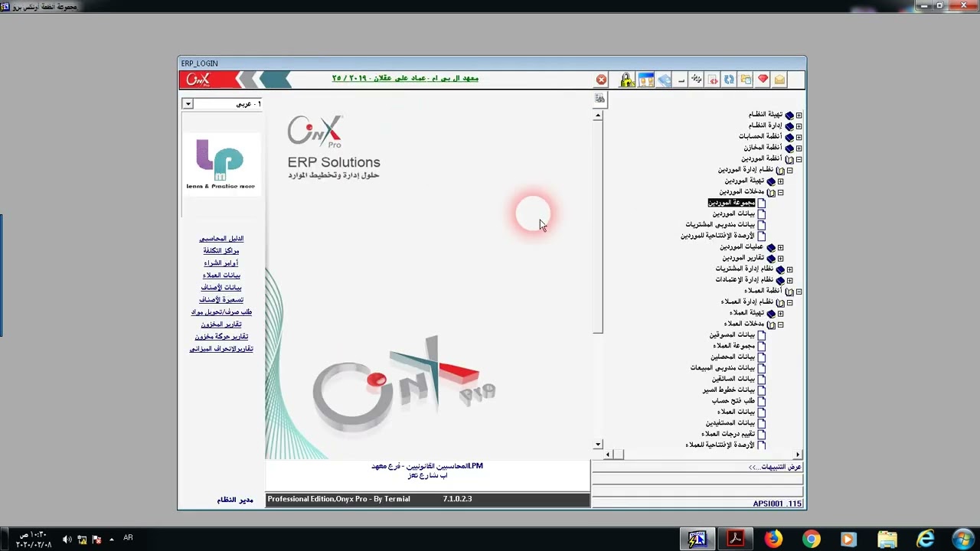Open Adobe Reader from the taskbar

736,540
